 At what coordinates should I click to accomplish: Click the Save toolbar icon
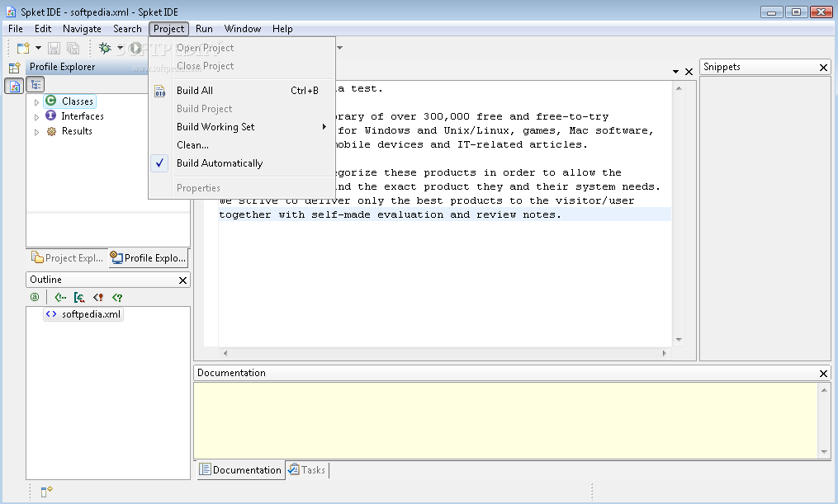(x=54, y=48)
